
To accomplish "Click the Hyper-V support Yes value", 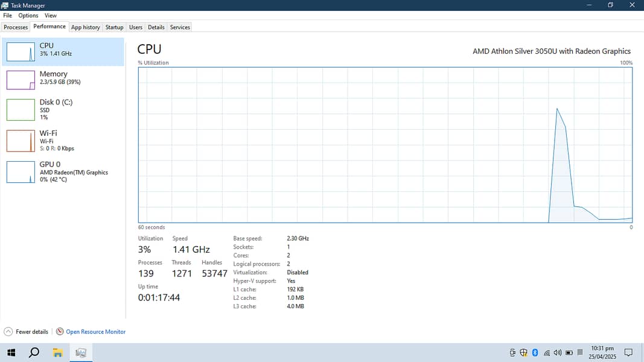I will click(291, 281).
